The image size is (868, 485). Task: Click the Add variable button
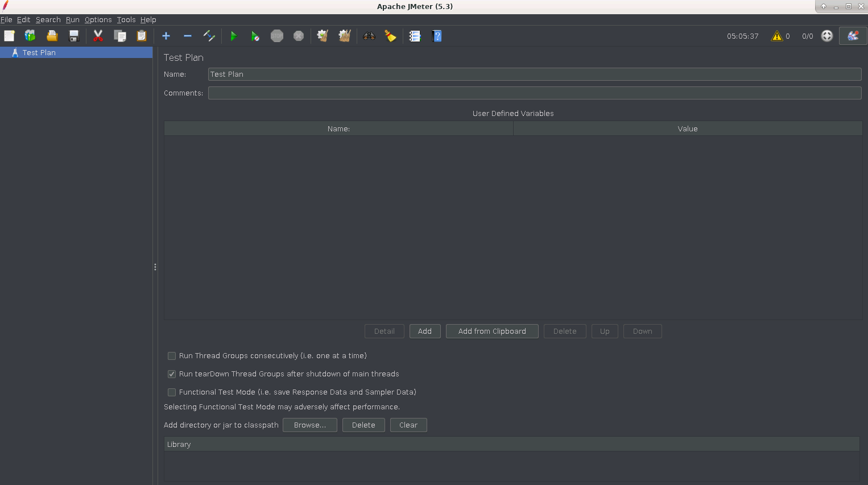pyautogui.click(x=425, y=331)
